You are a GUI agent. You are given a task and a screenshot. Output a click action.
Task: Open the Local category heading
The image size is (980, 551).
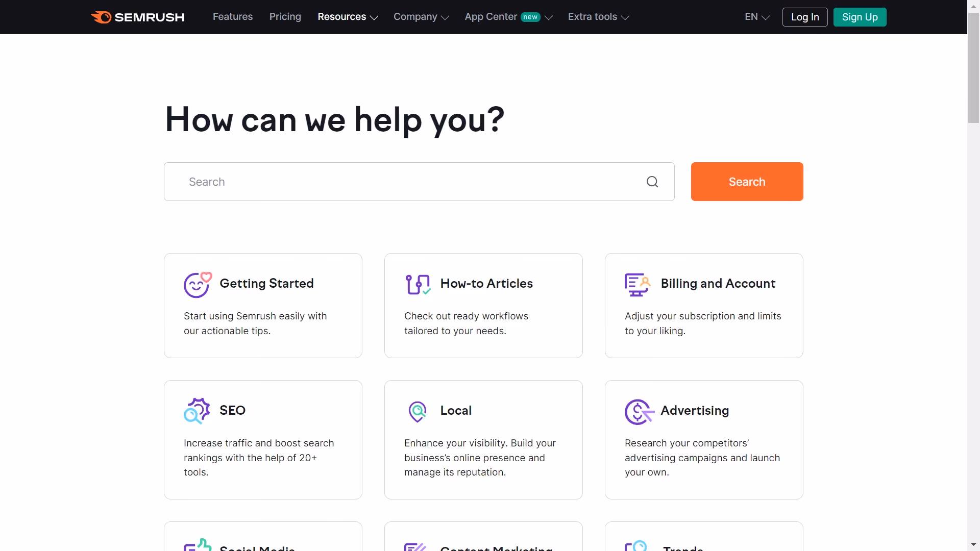456,411
